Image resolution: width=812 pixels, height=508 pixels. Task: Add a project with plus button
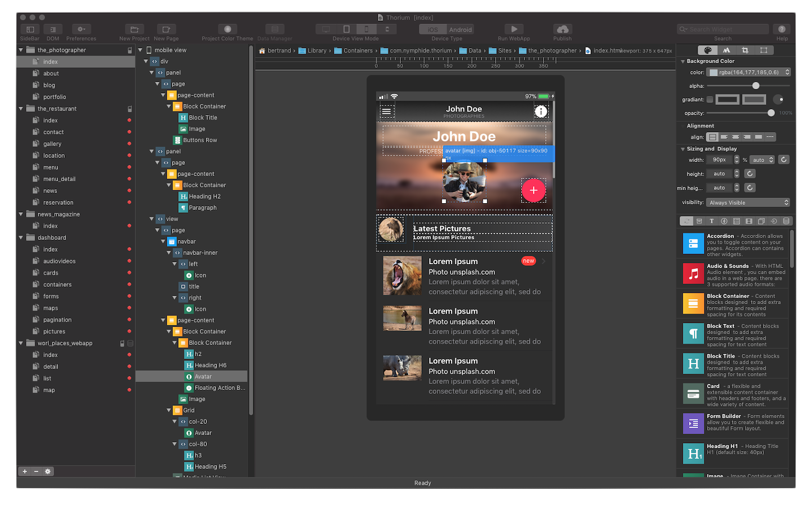(25, 471)
